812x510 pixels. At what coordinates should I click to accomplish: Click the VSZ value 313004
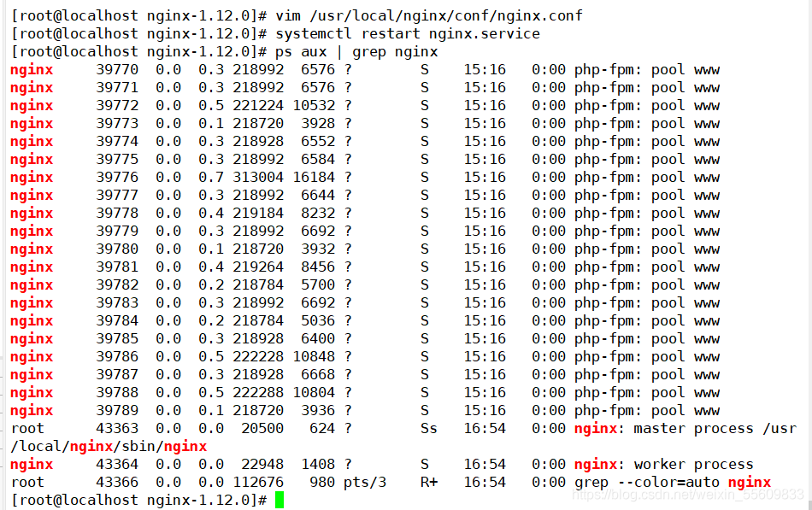point(258,178)
